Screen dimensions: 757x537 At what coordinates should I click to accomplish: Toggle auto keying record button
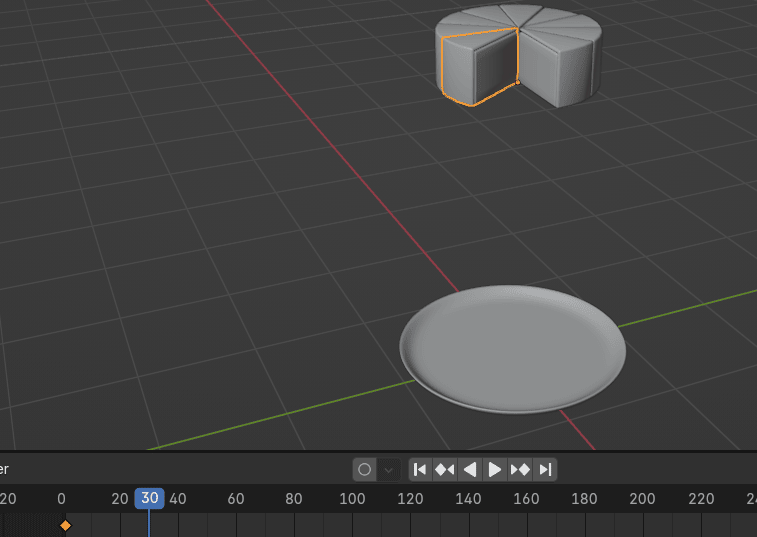[x=365, y=469]
